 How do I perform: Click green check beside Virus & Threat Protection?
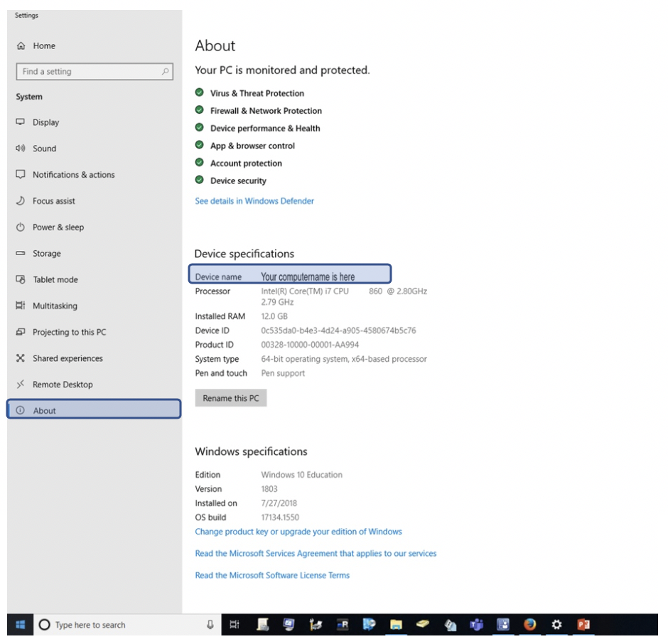point(200,92)
